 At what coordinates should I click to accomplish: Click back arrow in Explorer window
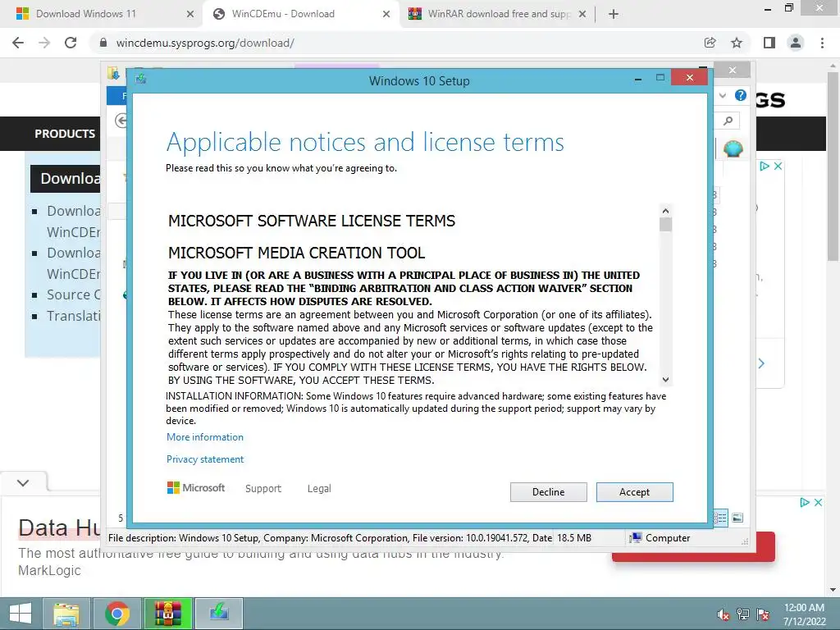(121, 121)
